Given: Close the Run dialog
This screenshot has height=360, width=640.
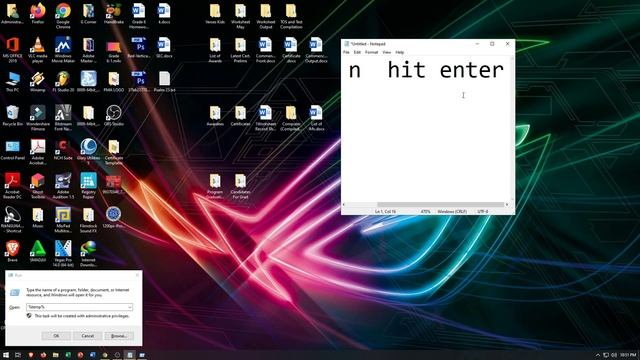Looking at the screenshot, I should 137,275.
